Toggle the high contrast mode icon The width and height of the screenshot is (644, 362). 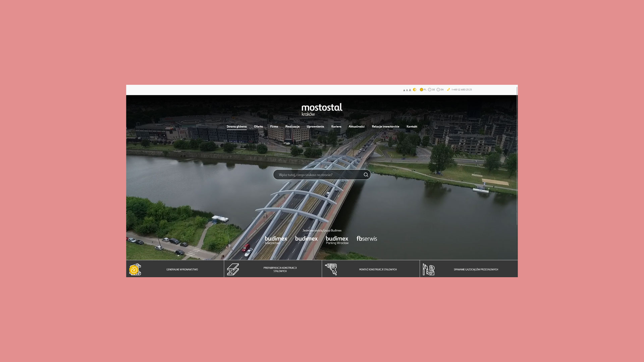point(415,89)
